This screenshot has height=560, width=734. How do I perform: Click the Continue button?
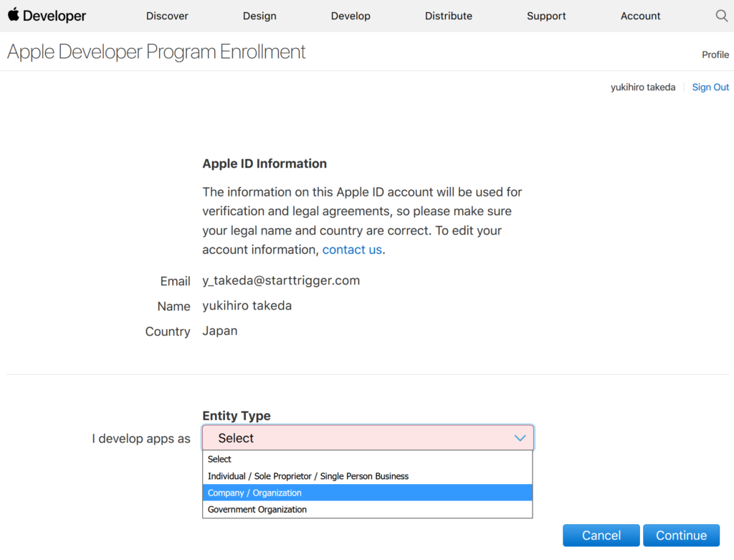point(681,535)
